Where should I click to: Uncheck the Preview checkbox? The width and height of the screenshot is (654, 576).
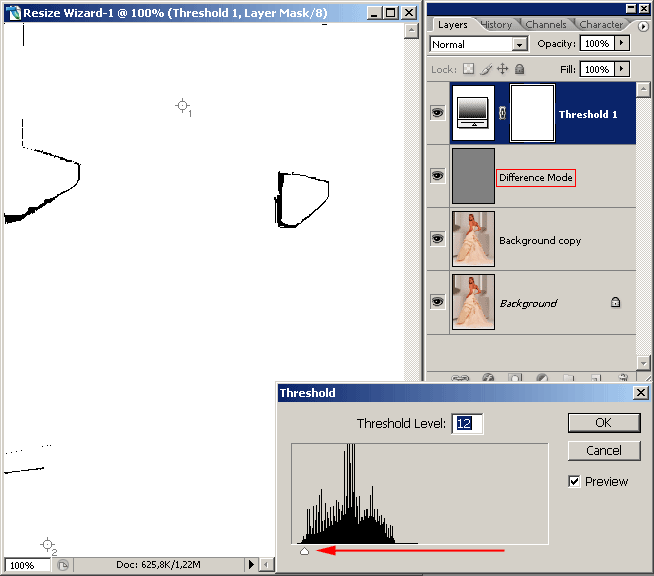(x=574, y=481)
